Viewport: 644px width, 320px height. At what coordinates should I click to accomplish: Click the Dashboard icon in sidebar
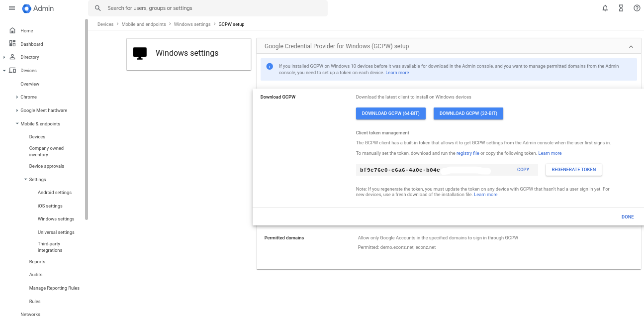12,44
